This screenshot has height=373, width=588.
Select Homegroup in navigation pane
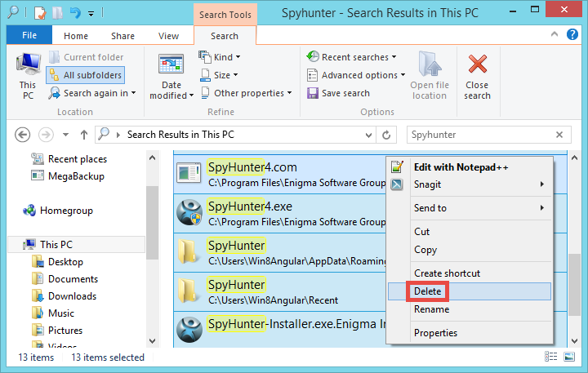pos(58,211)
